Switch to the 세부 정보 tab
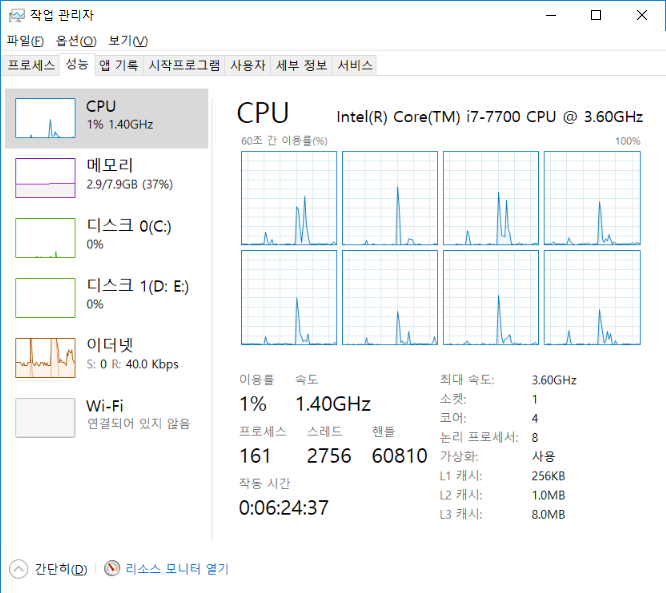The height and width of the screenshot is (593, 666). [x=301, y=65]
